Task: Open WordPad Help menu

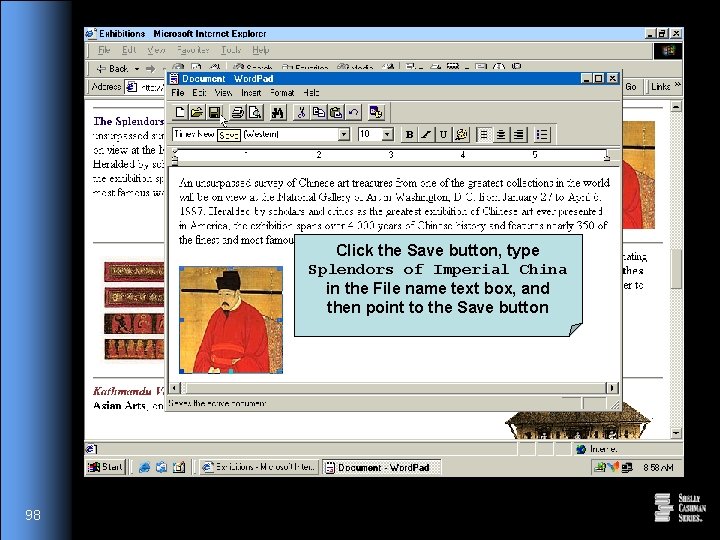Action: coord(311,93)
